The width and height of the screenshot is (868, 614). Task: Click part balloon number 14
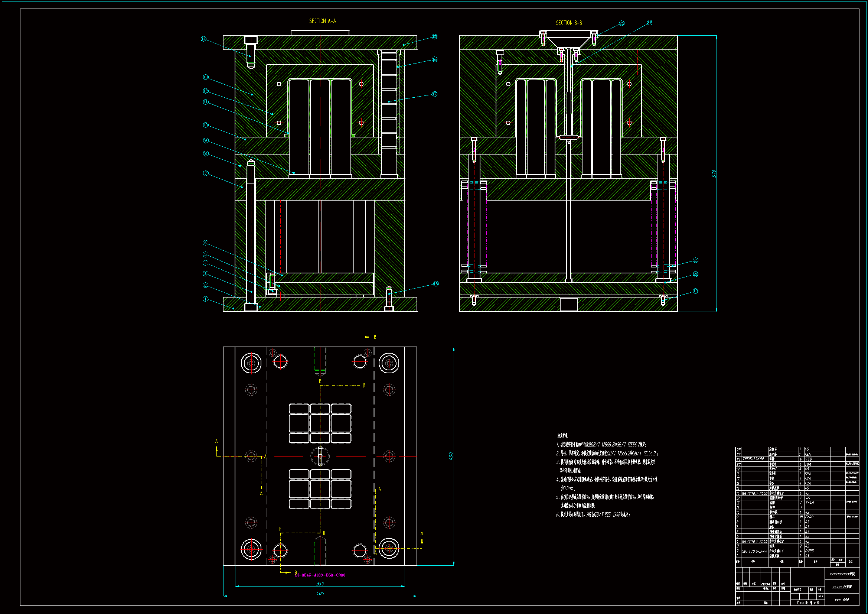coord(203,39)
